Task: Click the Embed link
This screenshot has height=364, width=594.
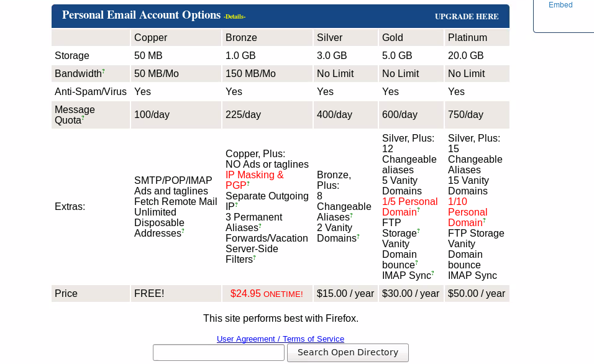Action: click(x=560, y=5)
